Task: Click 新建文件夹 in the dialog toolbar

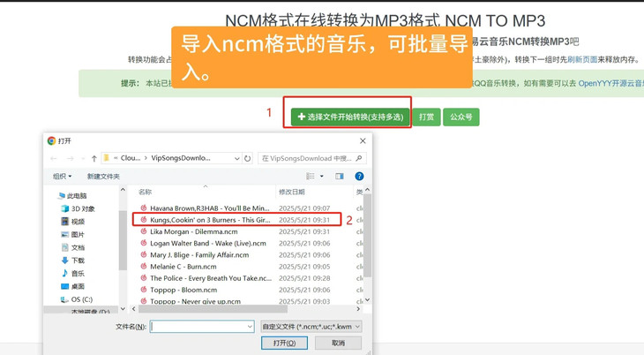Action: [x=103, y=176]
